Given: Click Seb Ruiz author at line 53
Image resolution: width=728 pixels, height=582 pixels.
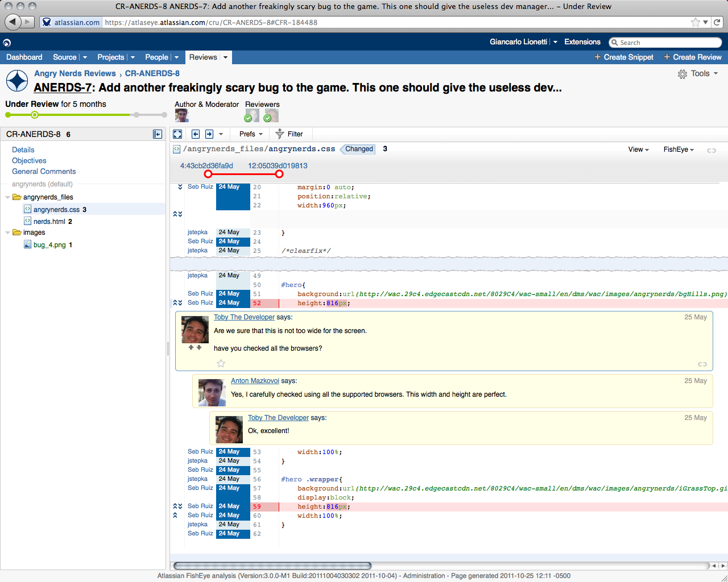Looking at the screenshot, I should click(200, 452).
